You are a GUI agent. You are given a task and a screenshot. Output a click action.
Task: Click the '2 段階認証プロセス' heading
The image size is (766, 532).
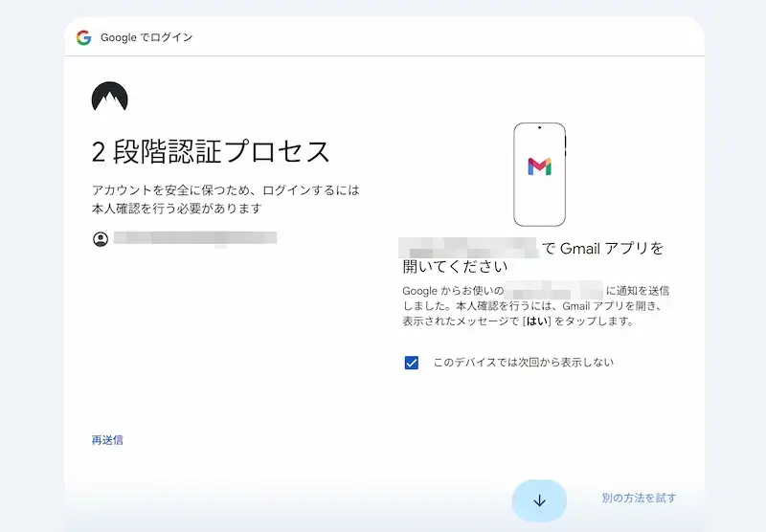pyautogui.click(x=211, y=151)
